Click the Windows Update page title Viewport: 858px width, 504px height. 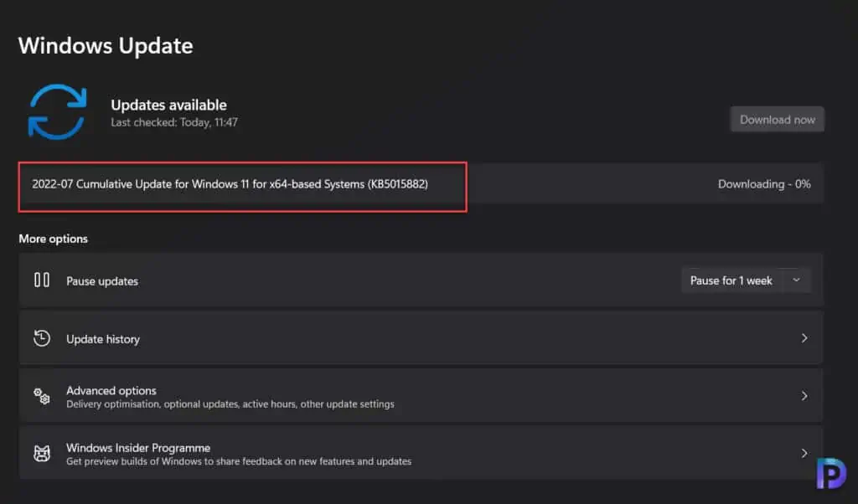click(x=106, y=46)
